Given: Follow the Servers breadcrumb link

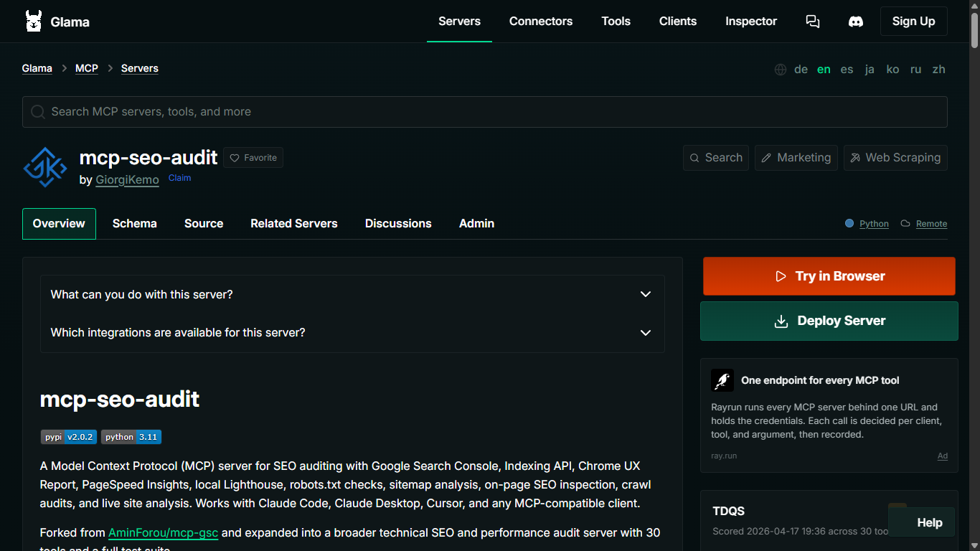Looking at the screenshot, I should (x=140, y=69).
